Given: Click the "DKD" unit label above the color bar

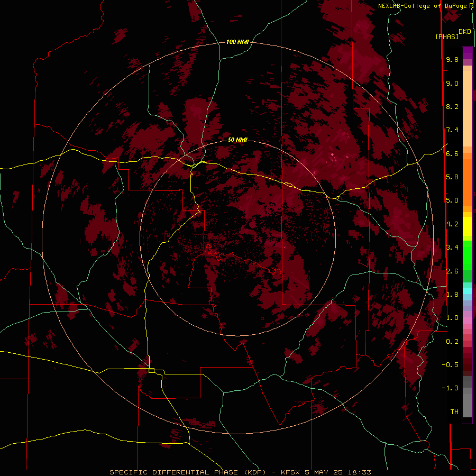Looking at the screenshot, I should point(464,32).
